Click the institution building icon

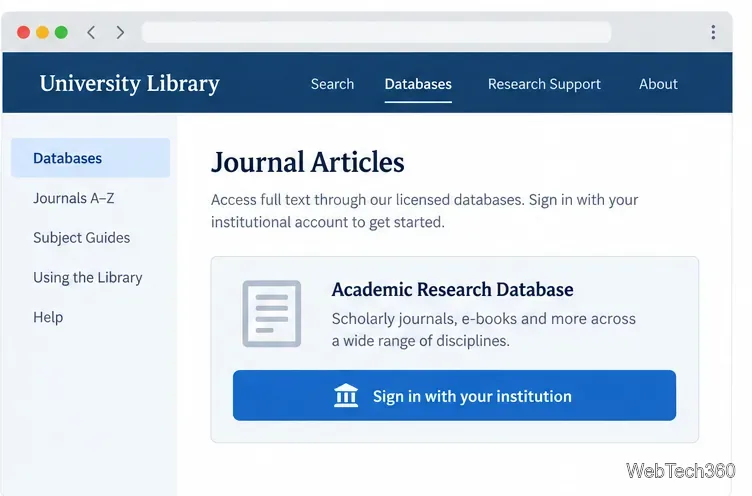tap(346, 396)
